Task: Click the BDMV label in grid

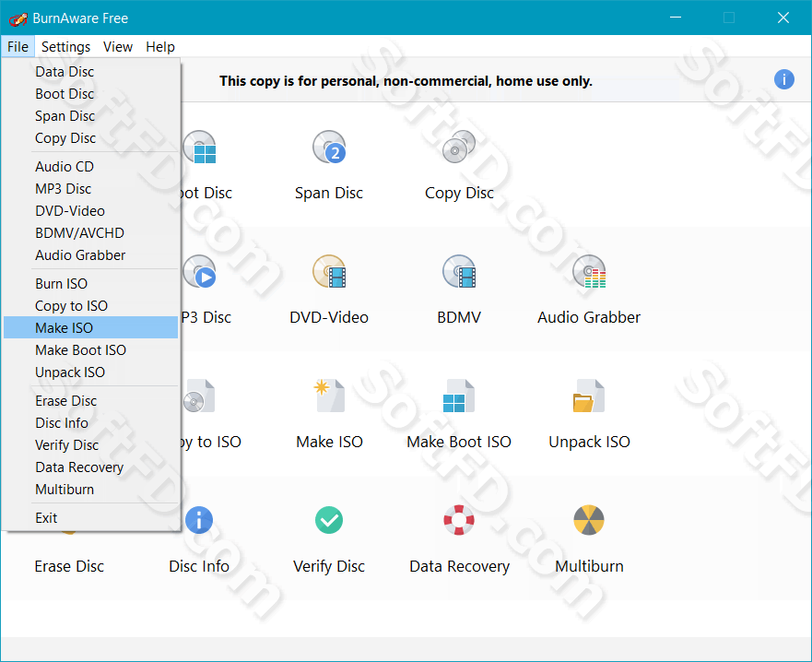Action: [459, 317]
